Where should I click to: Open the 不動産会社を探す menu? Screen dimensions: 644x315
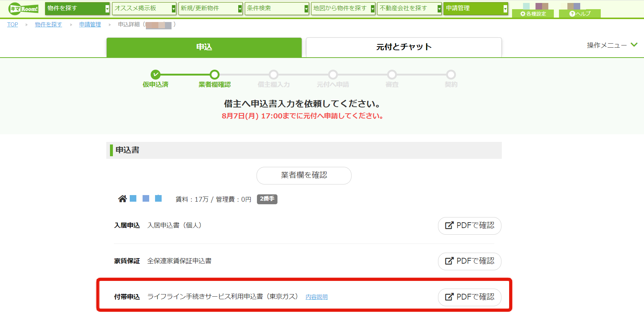(x=409, y=8)
